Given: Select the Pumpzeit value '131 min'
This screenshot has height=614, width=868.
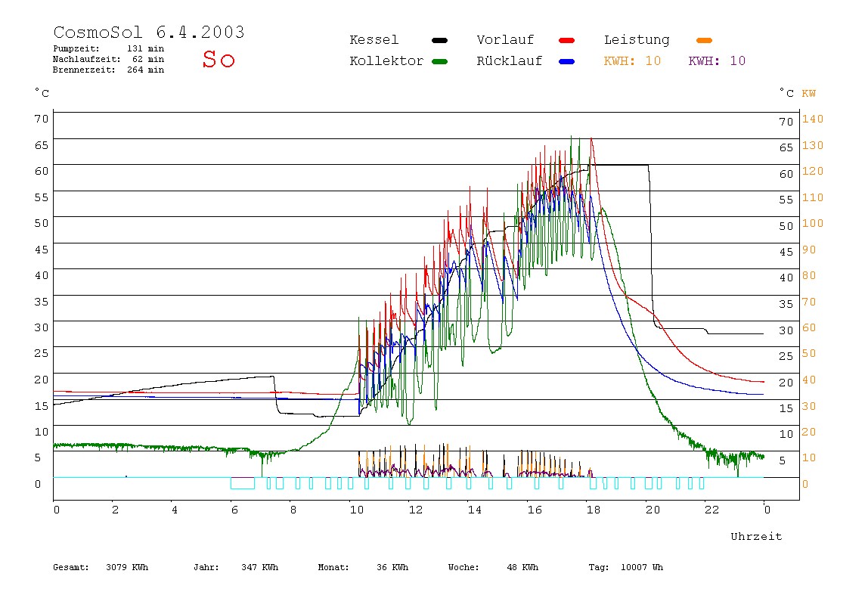Looking at the screenshot, I should (x=146, y=48).
